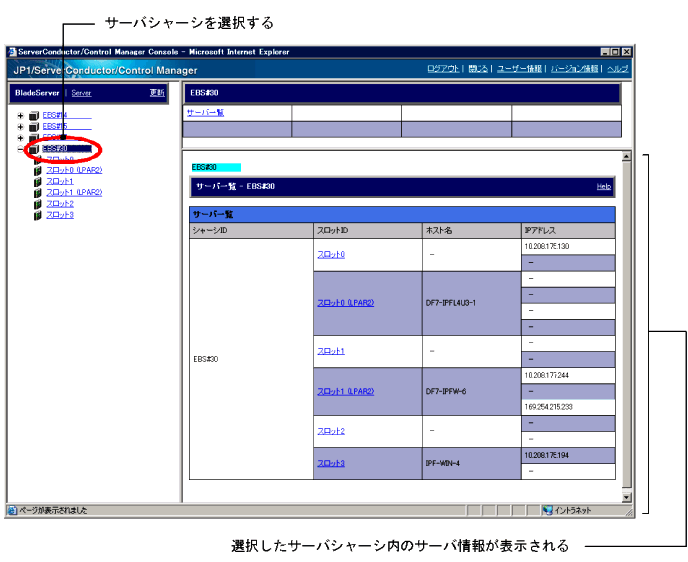Click the シャーシID column header
The image size is (688, 562).
coord(251,230)
